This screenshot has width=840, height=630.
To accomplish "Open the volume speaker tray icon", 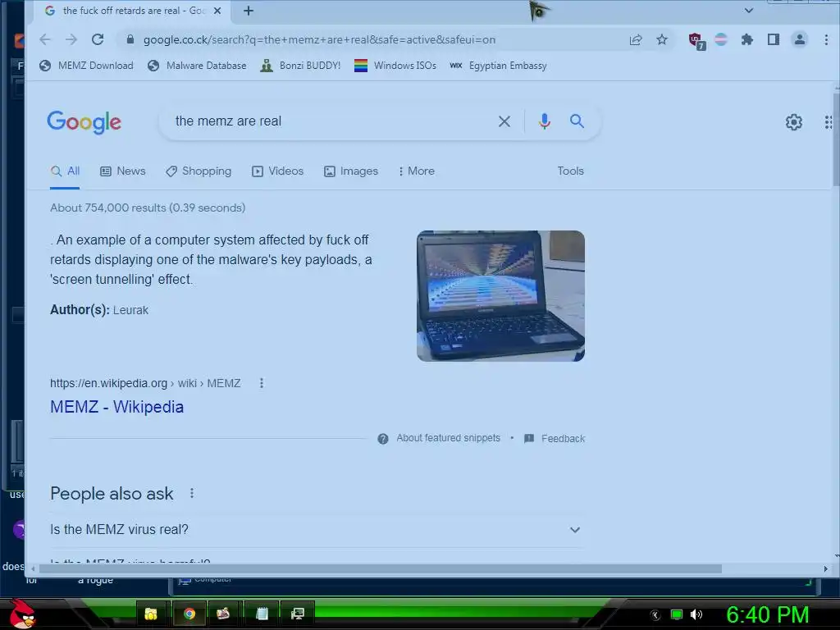I will coord(696,614).
